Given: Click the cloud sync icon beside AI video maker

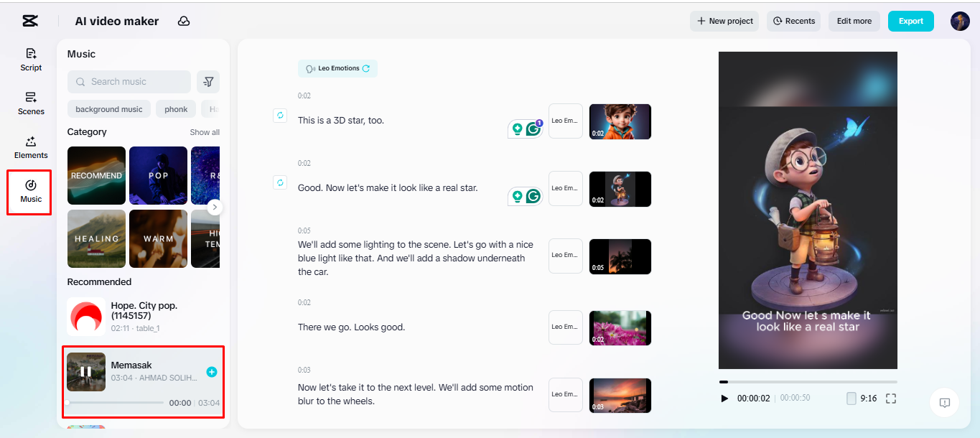Looking at the screenshot, I should pyautogui.click(x=183, y=22).
